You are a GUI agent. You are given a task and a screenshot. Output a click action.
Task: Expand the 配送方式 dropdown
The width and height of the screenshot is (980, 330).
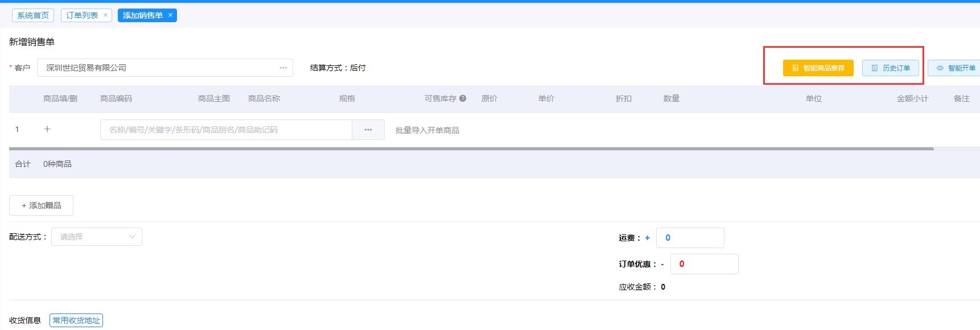(97, 237)
